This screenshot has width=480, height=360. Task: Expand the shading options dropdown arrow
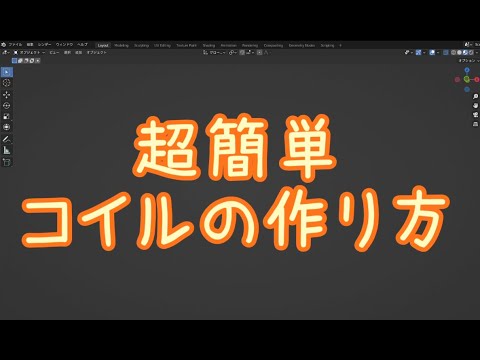tap(477, 53)
